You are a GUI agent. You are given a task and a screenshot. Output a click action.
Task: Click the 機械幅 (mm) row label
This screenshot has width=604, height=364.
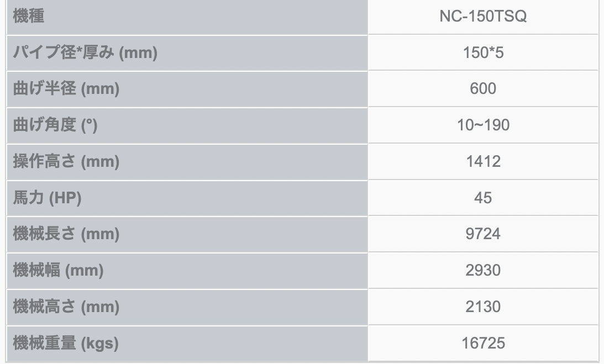click(x=59, y=270)
